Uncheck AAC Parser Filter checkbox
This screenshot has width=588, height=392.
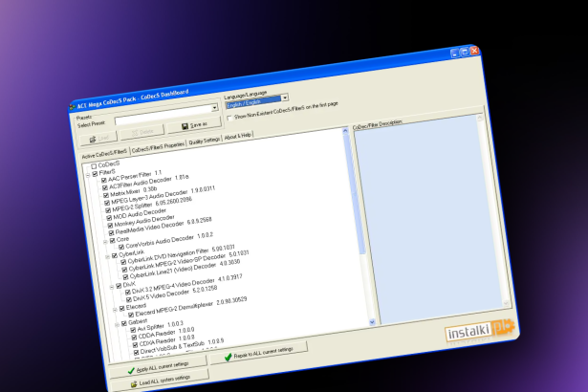[x=104, y=180]
